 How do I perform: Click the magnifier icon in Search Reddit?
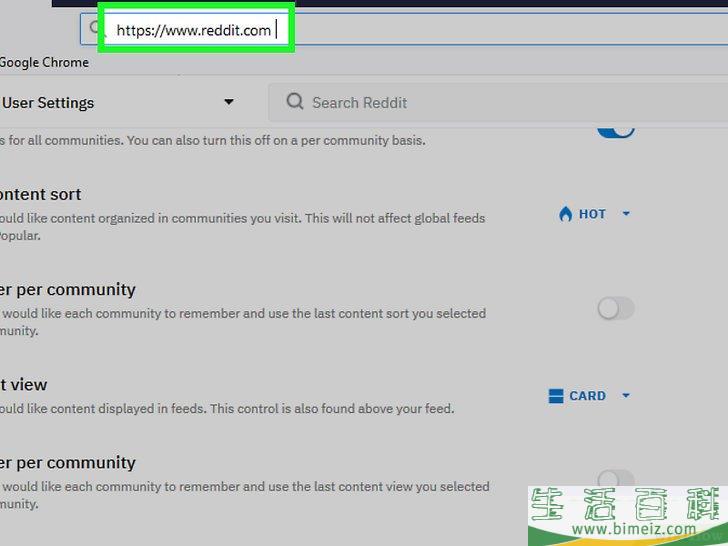click(295, 101)
